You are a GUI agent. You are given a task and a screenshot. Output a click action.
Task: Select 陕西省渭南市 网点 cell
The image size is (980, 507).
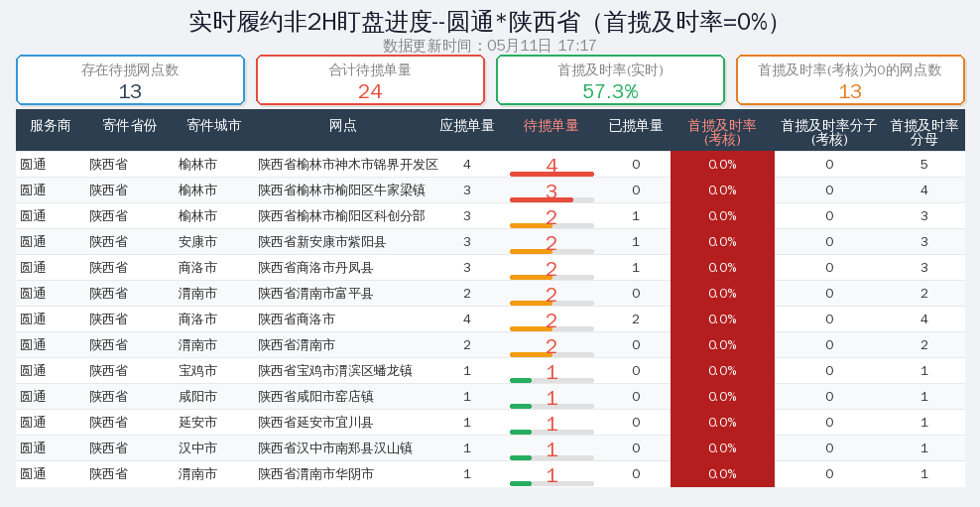[x=297, y=344]
